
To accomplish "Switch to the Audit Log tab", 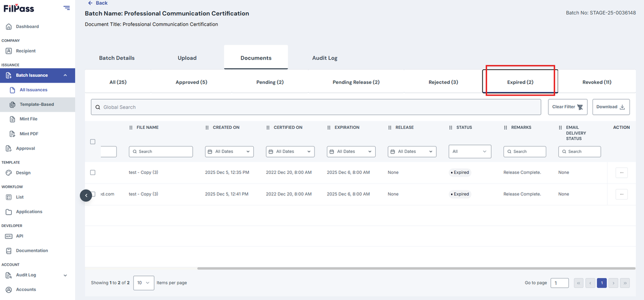I will 325,58.
